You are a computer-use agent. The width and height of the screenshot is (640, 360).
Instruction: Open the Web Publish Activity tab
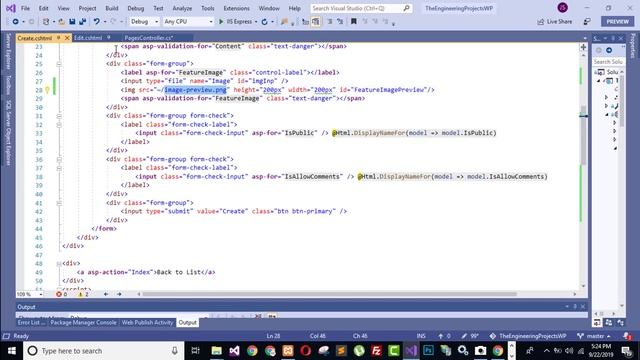click(x=147, y=322)
